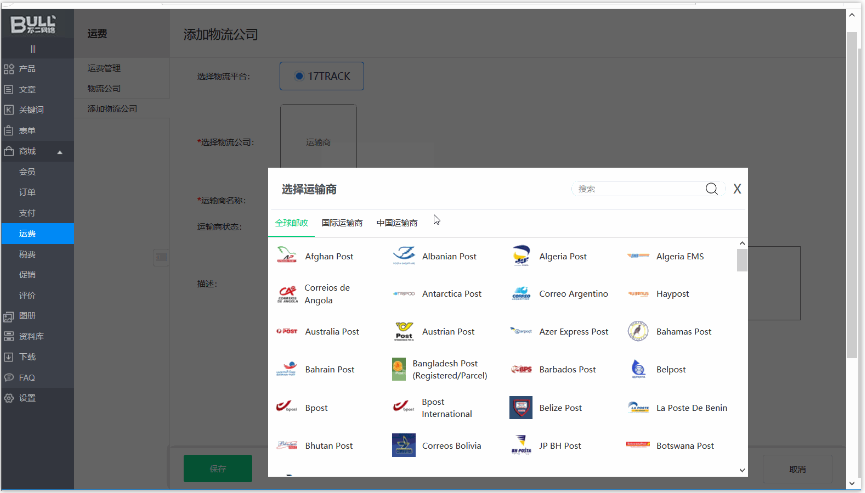Viewport: 865px width, 493px height.
Task: Select the Bahamas Post emblem
Action: [638, 331]
